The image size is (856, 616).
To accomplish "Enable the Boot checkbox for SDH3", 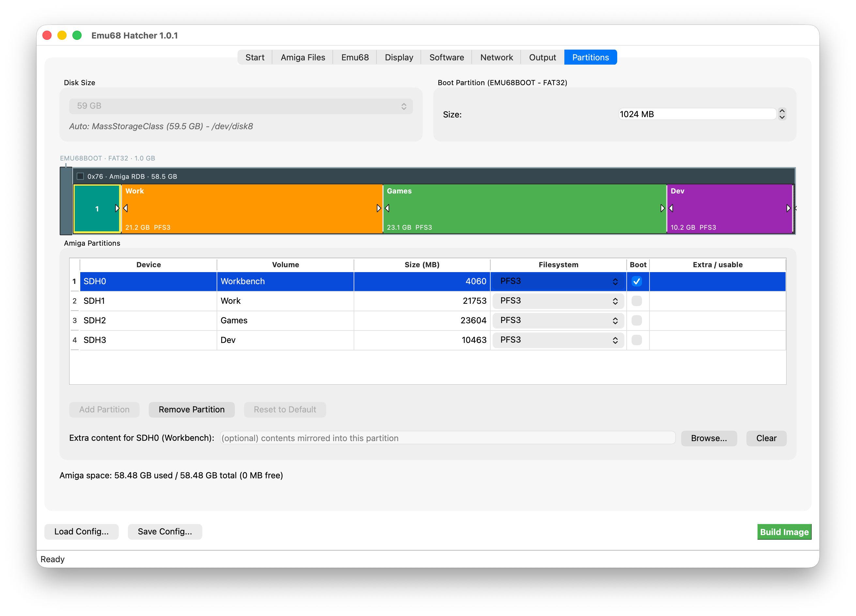I will [637, 340].
